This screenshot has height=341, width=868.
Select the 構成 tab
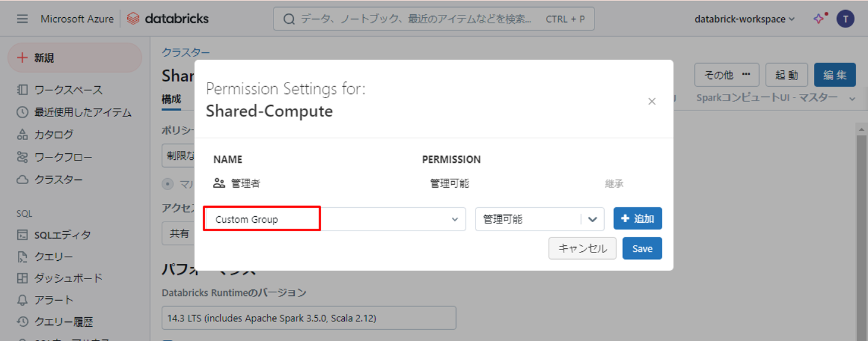171,99
